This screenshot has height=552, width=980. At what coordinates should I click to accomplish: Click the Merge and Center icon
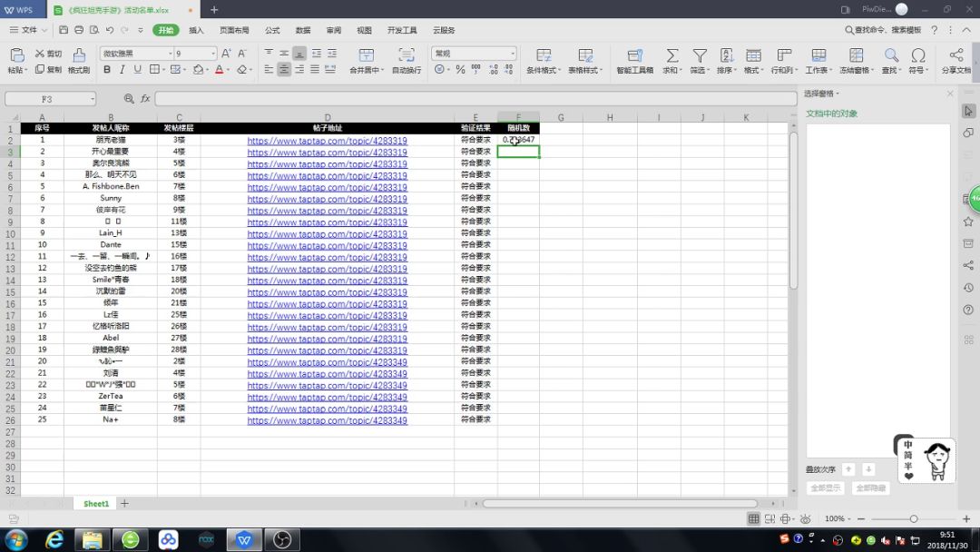(366, 55)
